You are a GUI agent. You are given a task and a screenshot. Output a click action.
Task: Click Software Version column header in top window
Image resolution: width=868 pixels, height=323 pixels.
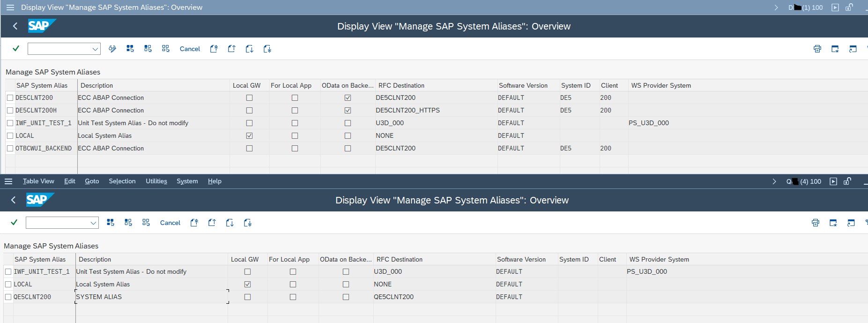click(x=528, y=85)
